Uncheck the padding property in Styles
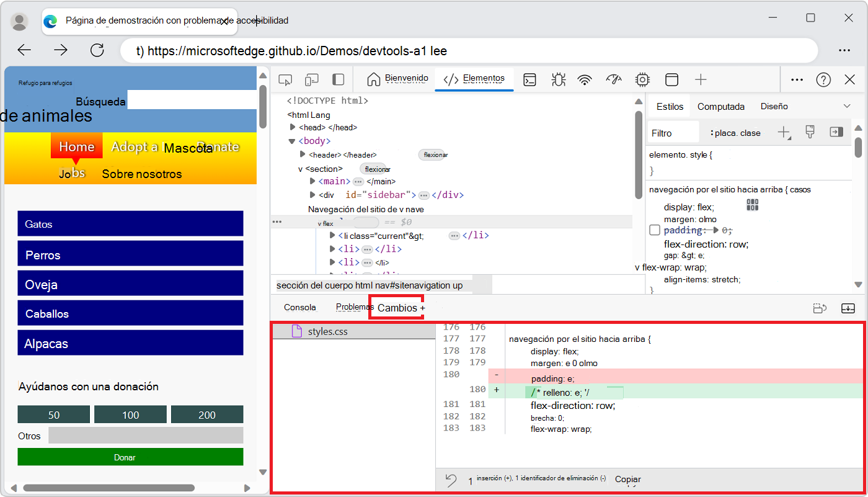Screen dimensions: 868x497 (x=654, y=230)
